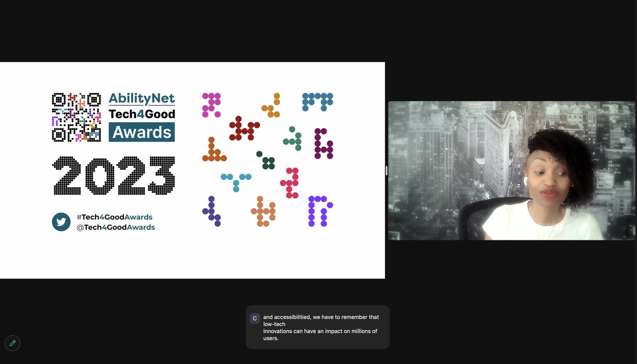
Task: Click the #Tech4GoodAwards hashtag text
Action: 115,217
